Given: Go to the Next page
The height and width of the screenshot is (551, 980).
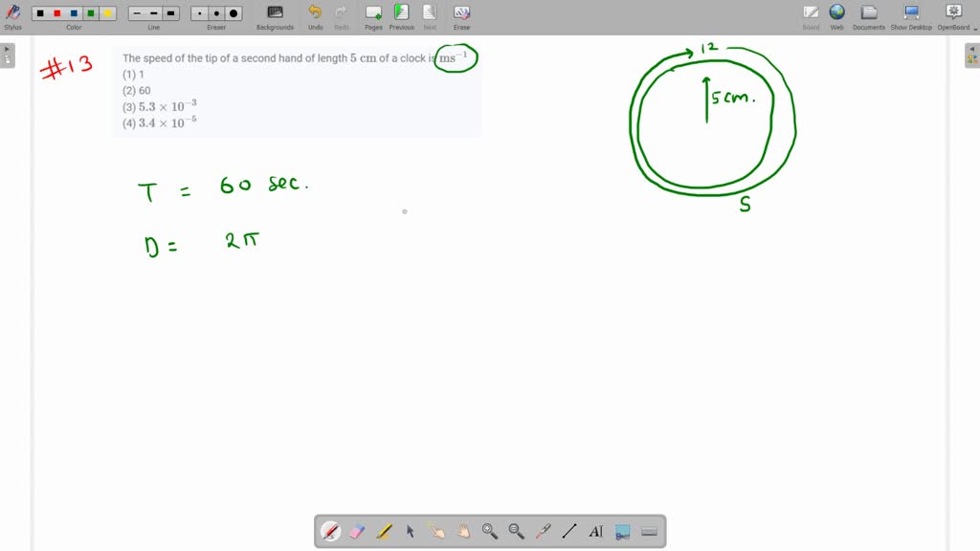Looking at the screenshot, I should point(430,17).
